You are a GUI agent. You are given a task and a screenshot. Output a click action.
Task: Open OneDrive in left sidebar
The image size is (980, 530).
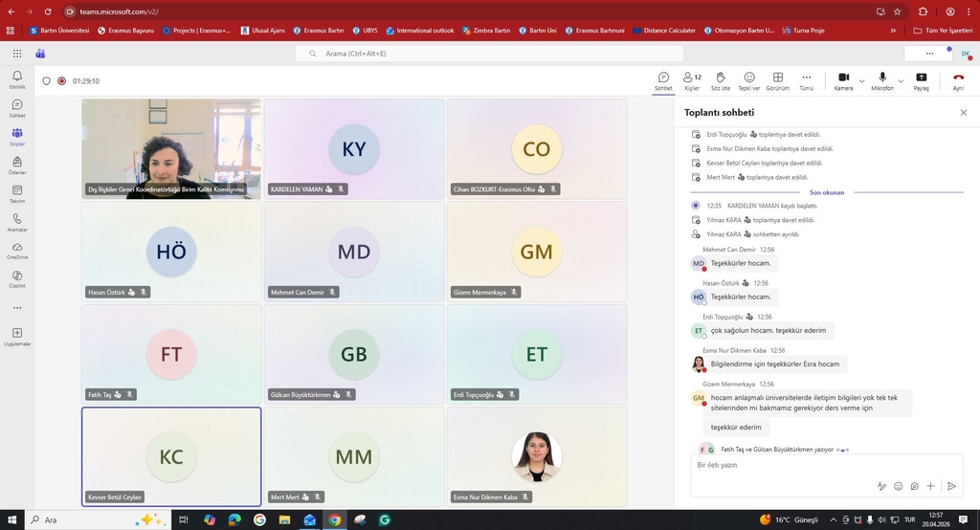17,248
